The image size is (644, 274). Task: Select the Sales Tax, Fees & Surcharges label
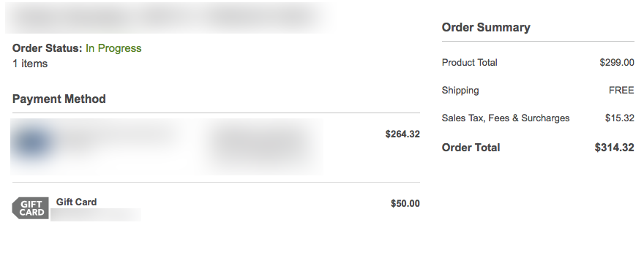pos(506,118)
